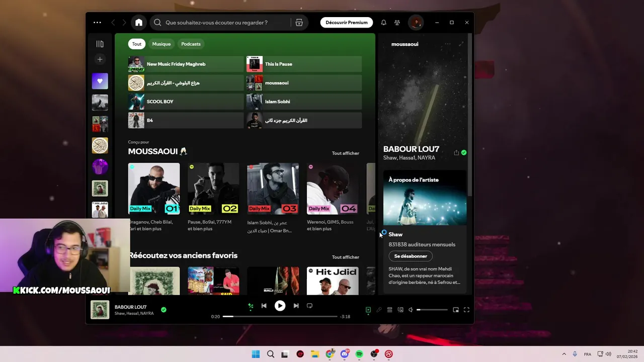644x362 pixels.
Task: Click Se désabonner for Shaw
Action: tap(411, 256)
